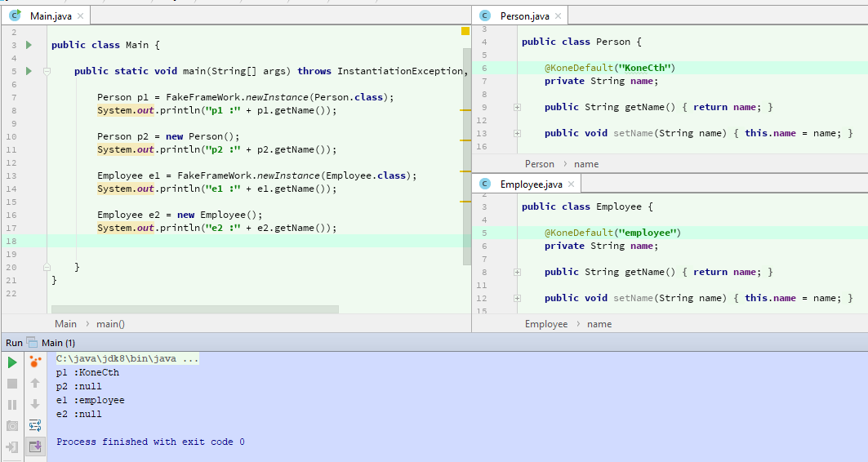
Task: Toggle soft-wrap in Run console
Action: [x=35, y=425]
